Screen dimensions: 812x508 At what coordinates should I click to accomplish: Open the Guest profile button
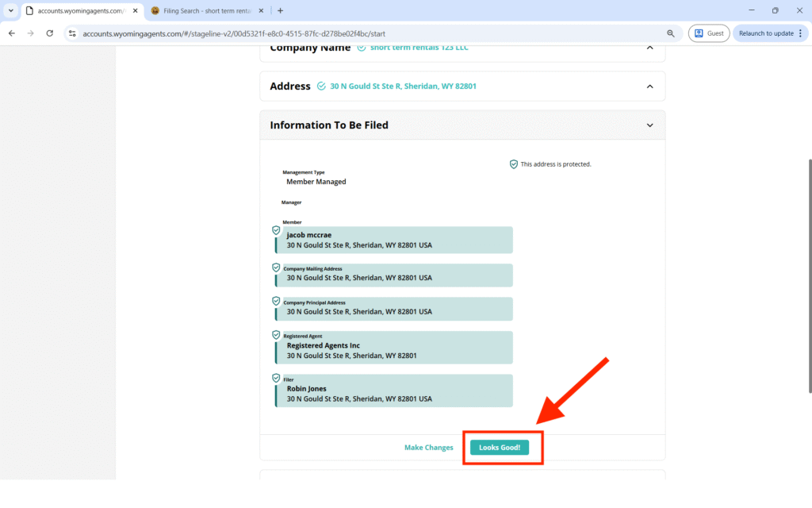click(709, 33)
